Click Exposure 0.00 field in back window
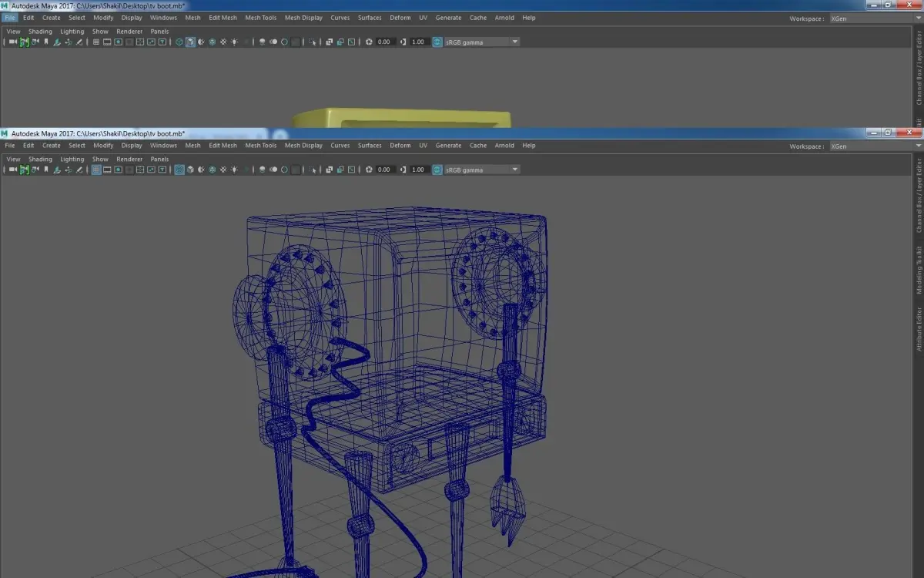924x578 pixels. pos(385,42)
